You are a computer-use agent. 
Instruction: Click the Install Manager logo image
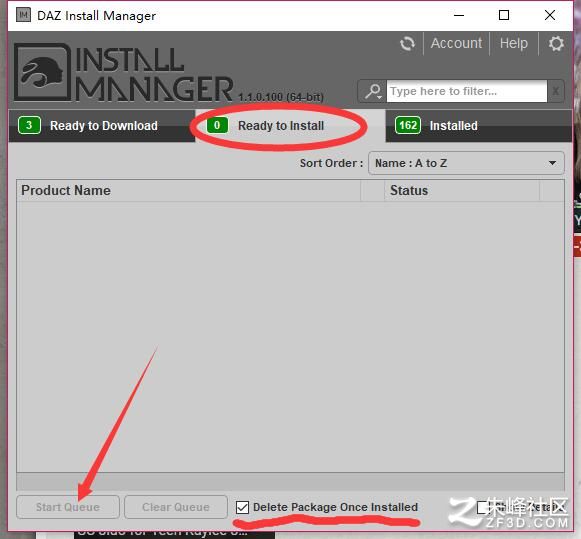click(43, 72)
